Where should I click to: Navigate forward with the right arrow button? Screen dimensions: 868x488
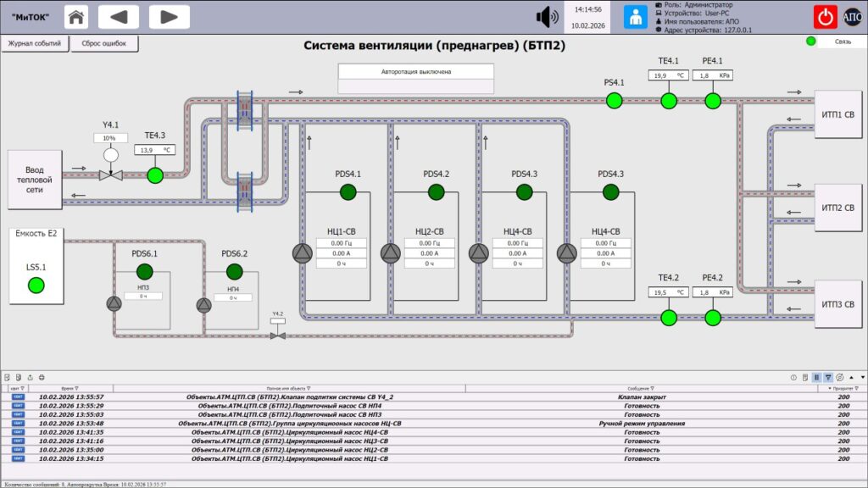170,17
